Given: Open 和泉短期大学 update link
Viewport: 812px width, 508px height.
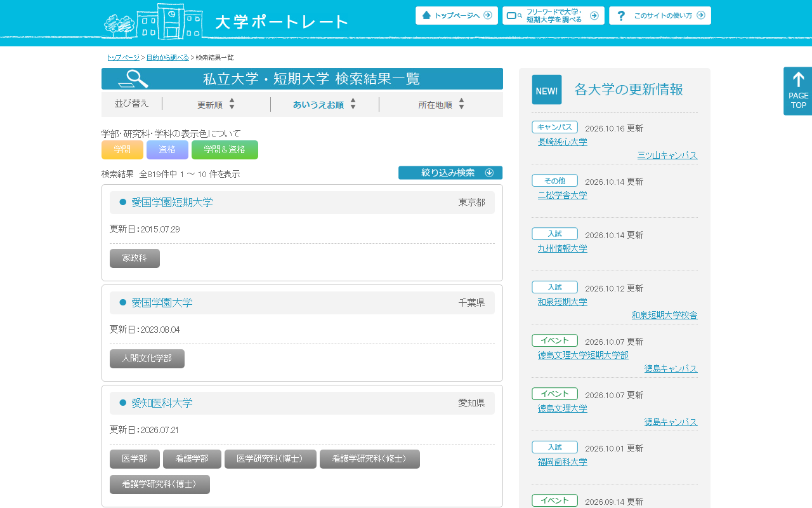Looking at the screenshot, I should click(563, 302).
